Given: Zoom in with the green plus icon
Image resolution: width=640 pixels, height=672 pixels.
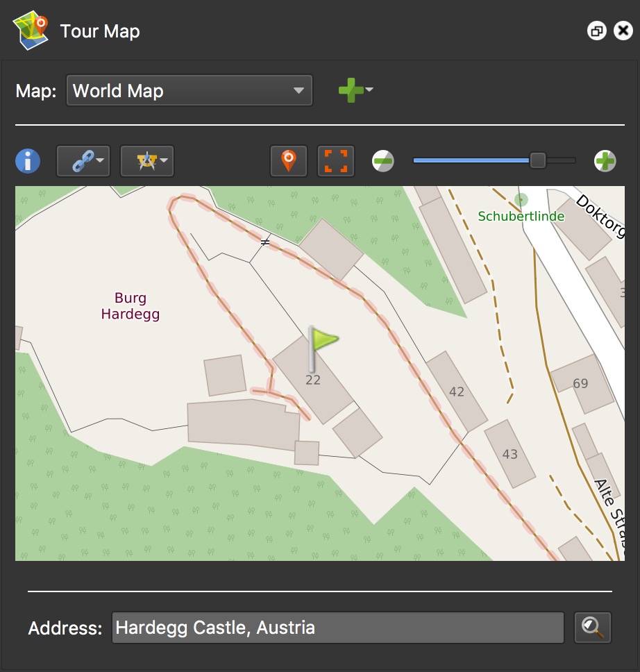Looking at the screenshot, I should pos(605,161).
